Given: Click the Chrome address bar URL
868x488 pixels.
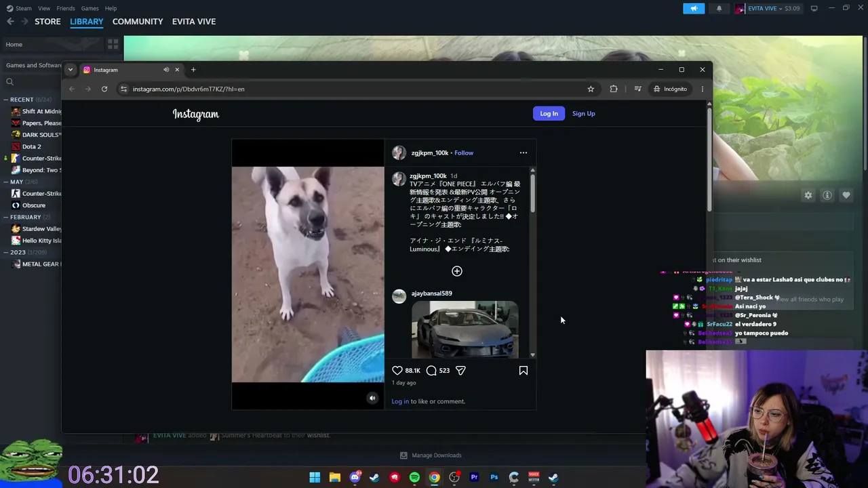Looking at the screenshot, I should click(189, 89).
